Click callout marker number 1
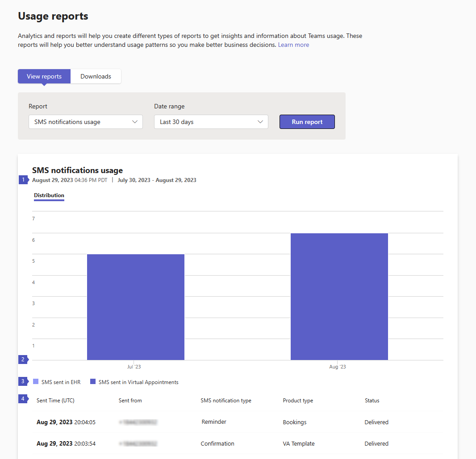Viewport: 476px width, 459px height. (23, 180)
